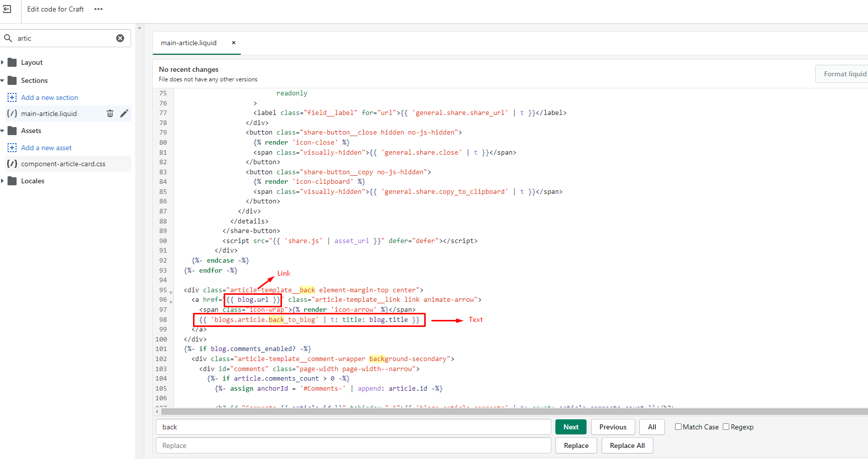The width and height of the screenshot is (868, 459).
Task: Click line number 98 in the gutter
Action: point(163,319)
